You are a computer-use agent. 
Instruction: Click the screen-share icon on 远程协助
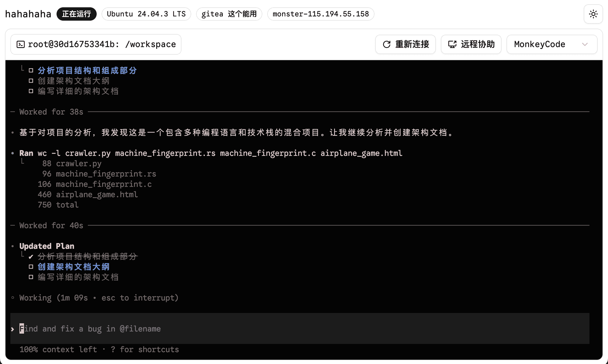[453, 44]
